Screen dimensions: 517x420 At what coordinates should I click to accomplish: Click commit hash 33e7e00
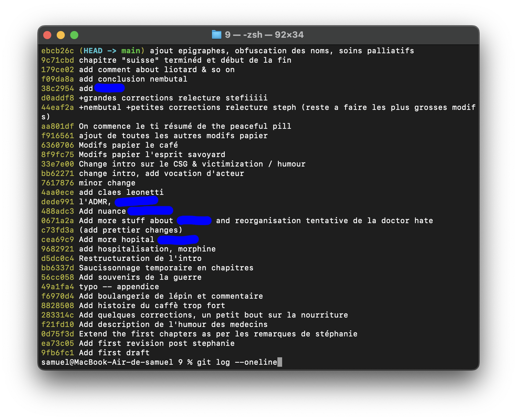[57, 164]
